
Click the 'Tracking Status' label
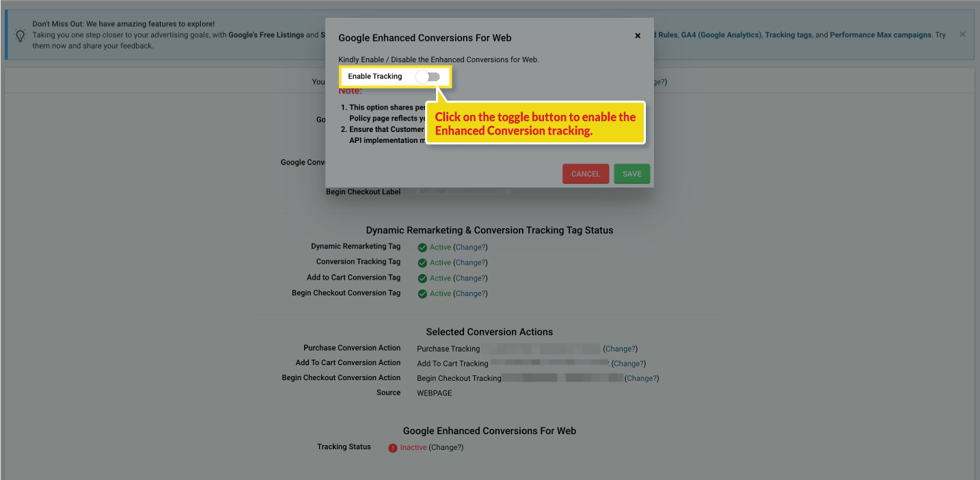[x=344, y=446]
